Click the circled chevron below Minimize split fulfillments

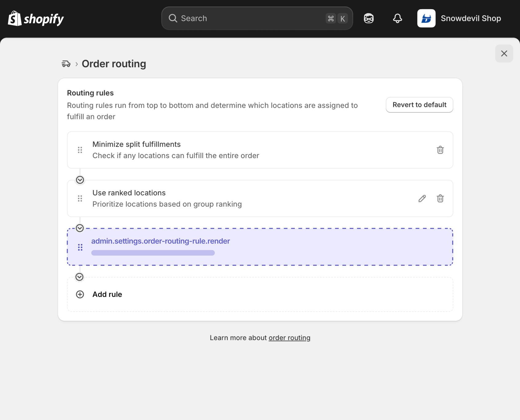tap(80, 180)
